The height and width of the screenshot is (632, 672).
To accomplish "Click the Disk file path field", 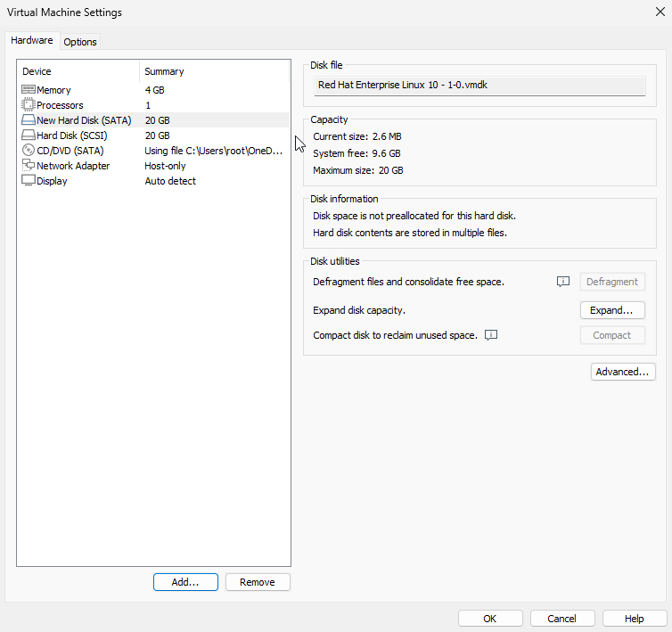I will 479,86.
